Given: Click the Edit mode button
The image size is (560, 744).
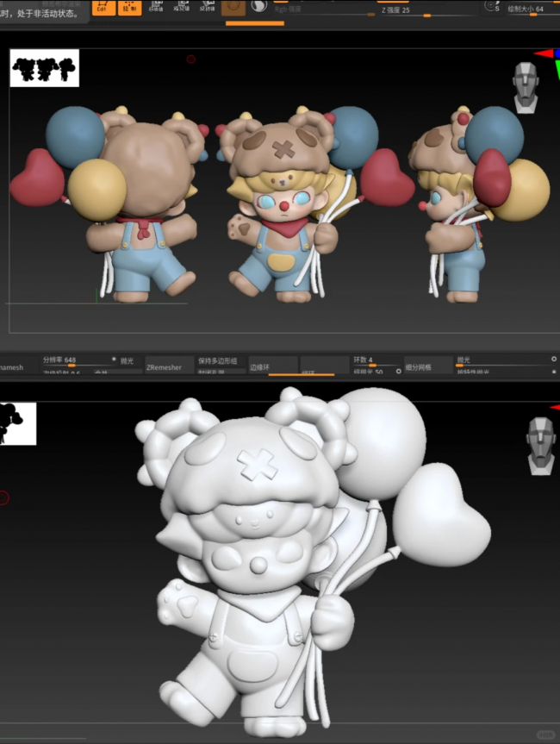Looking at the screenshot, I should click(x=103, y=7).
